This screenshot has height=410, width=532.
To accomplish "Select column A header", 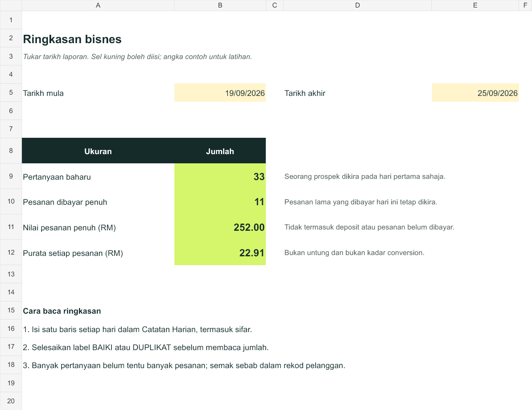I will (98, 5).
